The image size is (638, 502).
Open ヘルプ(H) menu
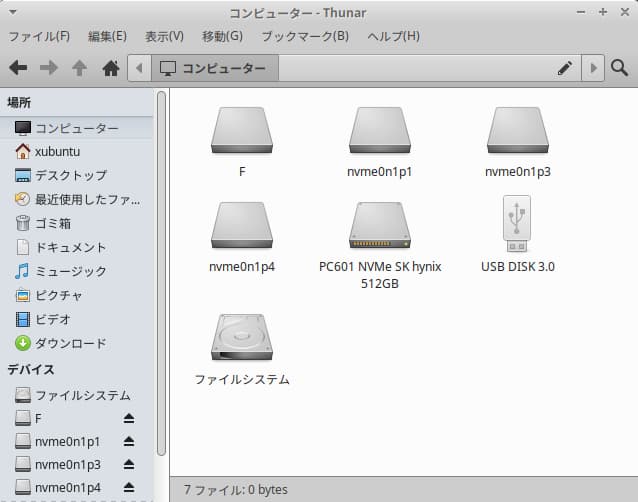tap(393, 36)
